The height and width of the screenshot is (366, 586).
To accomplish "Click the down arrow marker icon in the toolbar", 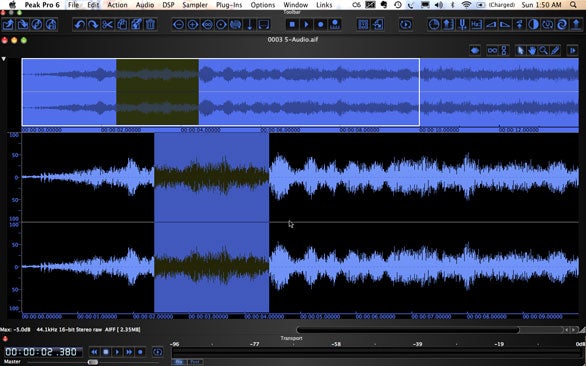I will pyautogui.click(x=250, y=25).
